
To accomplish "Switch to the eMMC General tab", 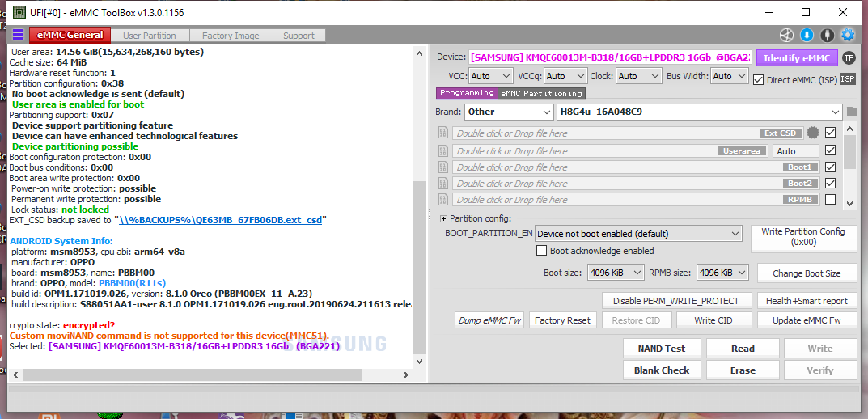I will pyautogui.click(x=70, y=35).
